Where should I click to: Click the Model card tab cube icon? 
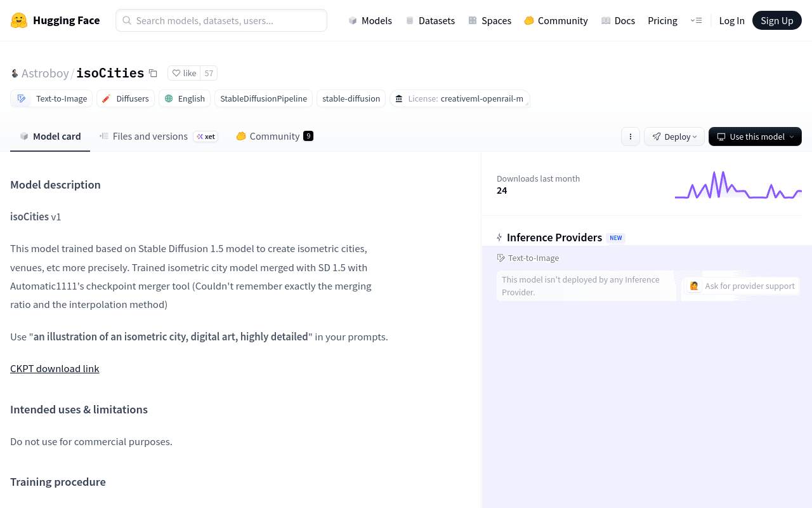point(24,136)
